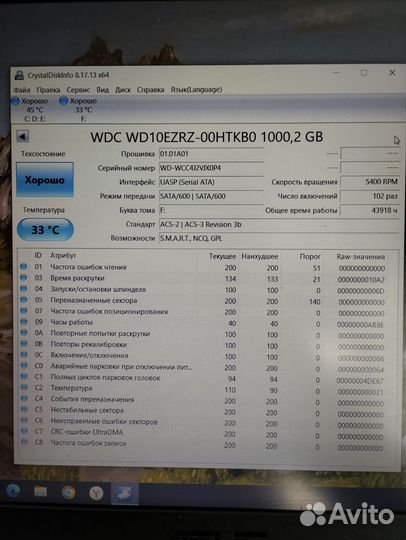This screenshot has height=540, width=406.
Task: Open Yandex Browser from the taskbar
Action: 96,493
